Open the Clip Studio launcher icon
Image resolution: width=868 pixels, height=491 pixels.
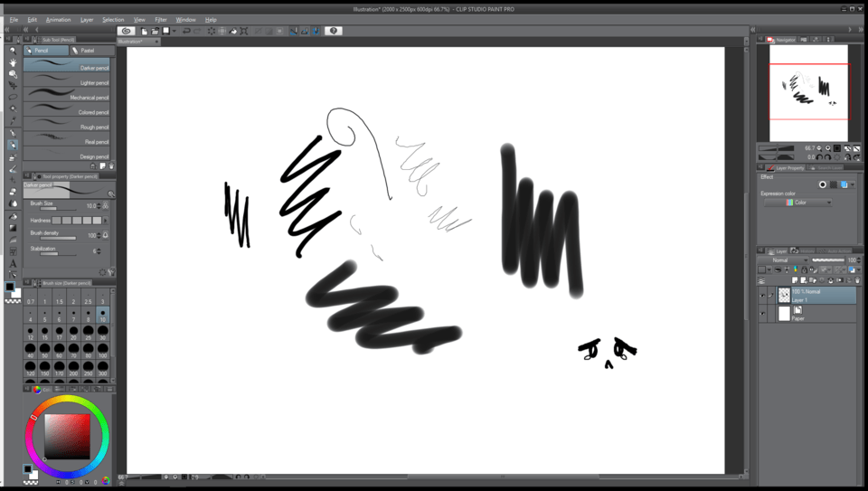(x=127, y=31)
